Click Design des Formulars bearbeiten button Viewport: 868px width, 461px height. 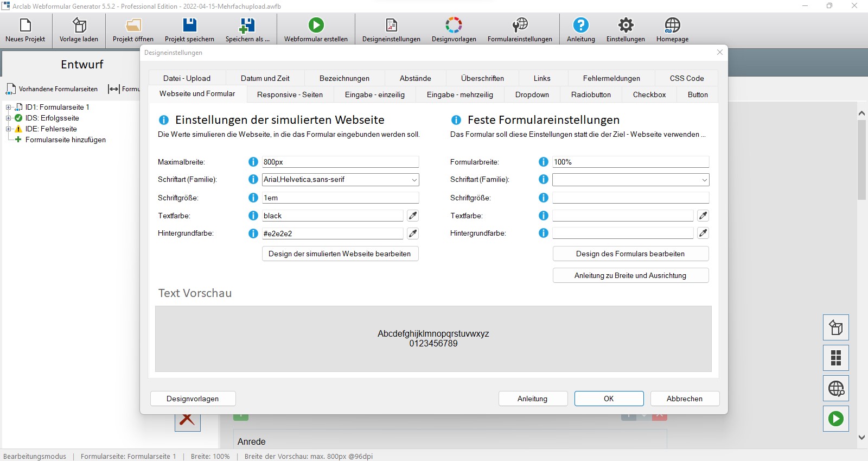pyautogui.click(x=630, y=254)
